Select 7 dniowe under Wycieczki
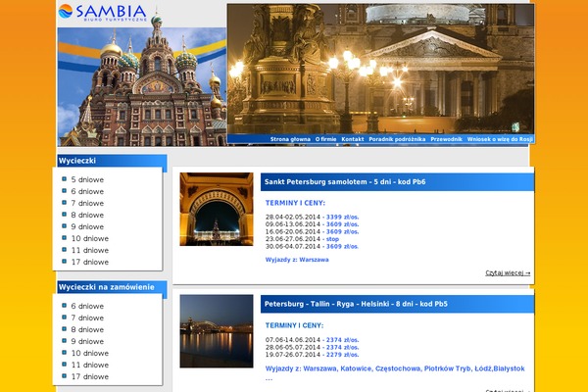588x392 pixels. pyautogui.click(x=87, y=203)
